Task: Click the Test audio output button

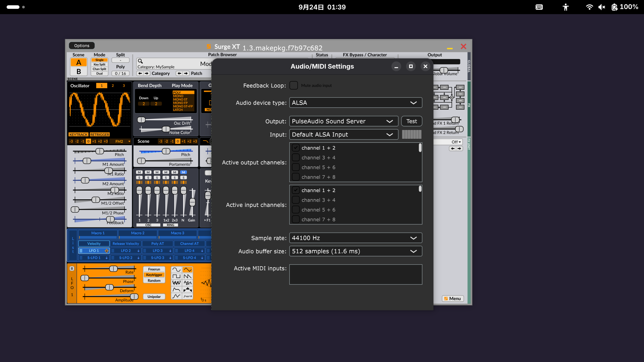Action: pos(412,121)
